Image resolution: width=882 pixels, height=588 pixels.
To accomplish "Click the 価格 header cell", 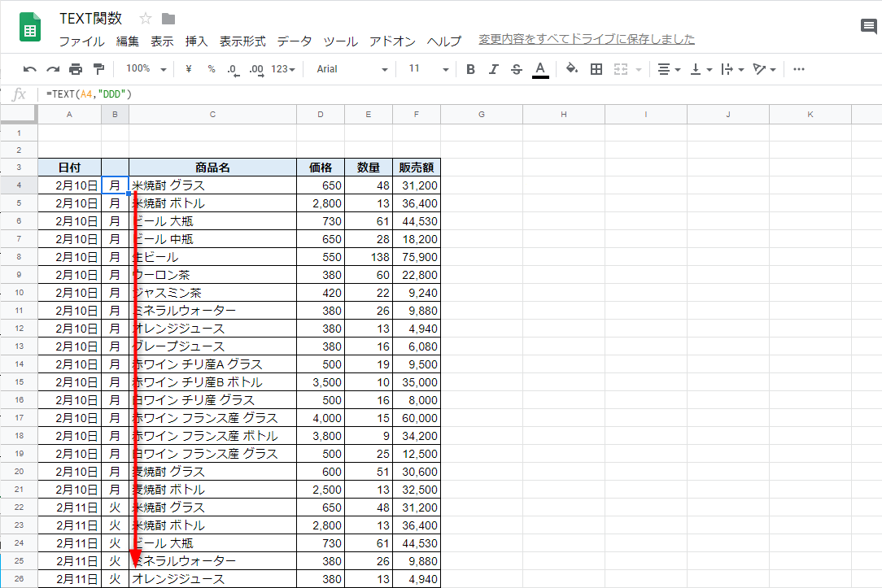I will (321, 168).
